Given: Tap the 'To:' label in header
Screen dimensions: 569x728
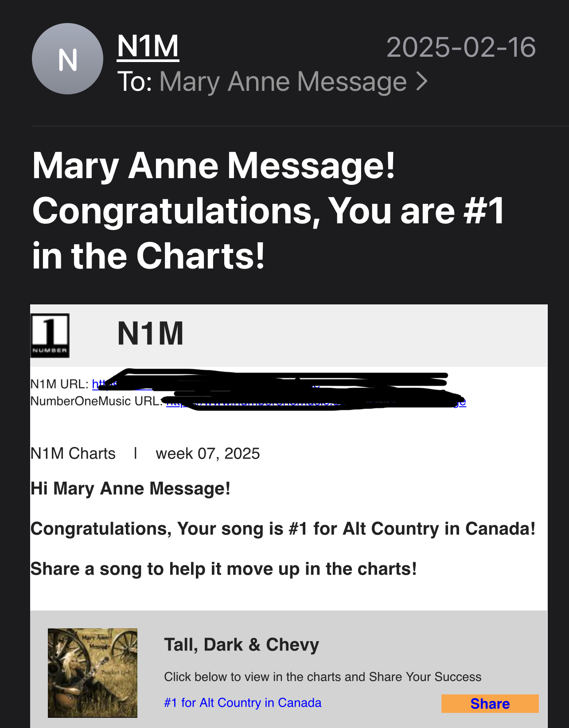Looking at the screenshot, I should point(135,82).
